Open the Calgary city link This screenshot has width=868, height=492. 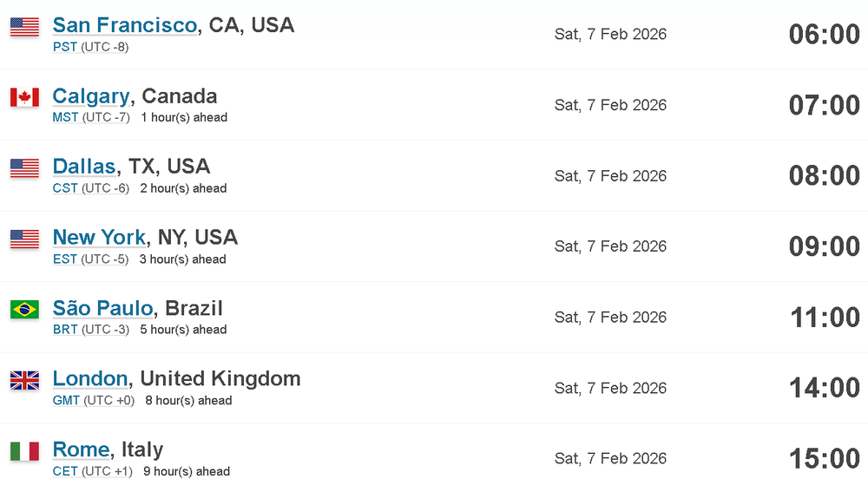coord(91,96)
